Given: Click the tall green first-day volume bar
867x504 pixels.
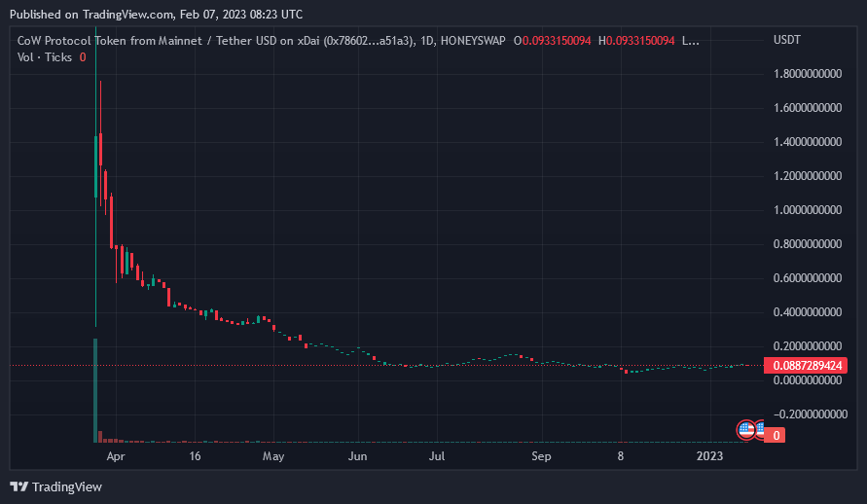Looking at the screenshot, I should pyautogui.click(x=95, y=390).
